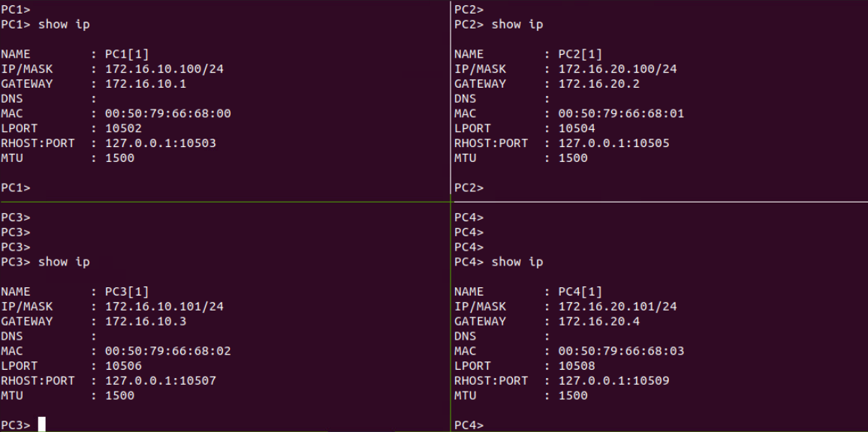Click the PC3 IP address 172.16.10.101/24

[x=164, y=307]
